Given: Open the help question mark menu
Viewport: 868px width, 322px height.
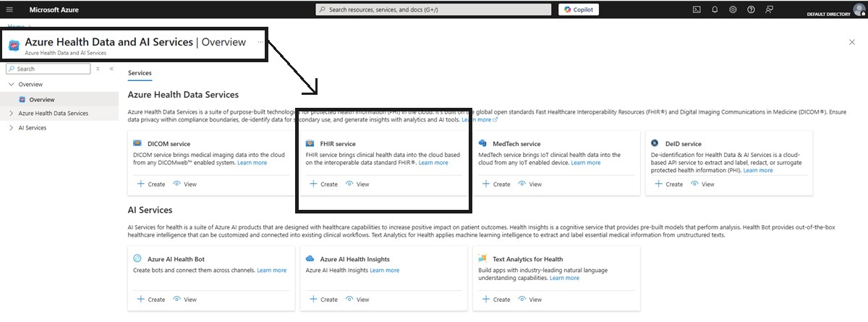Looking at the screenshot, I should 751,9.
